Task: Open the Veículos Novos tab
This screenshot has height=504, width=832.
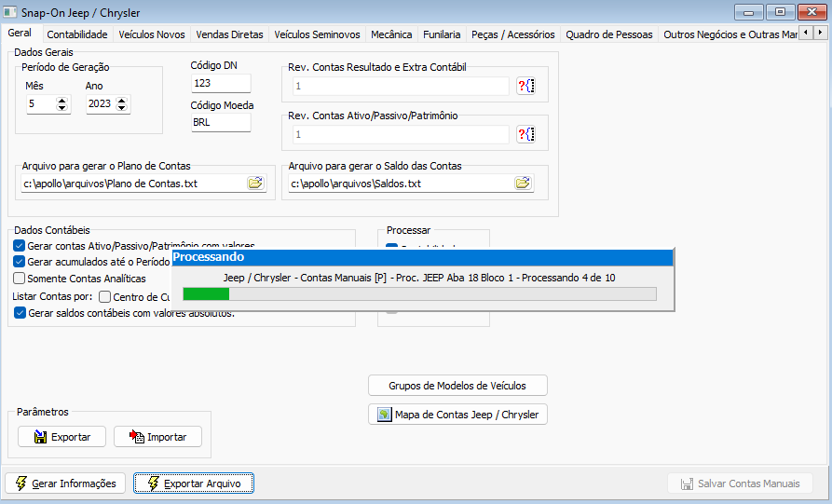Action: [152, 34]
